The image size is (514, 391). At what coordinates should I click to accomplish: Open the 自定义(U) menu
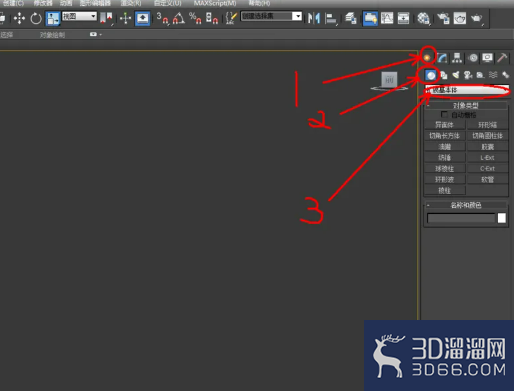[168, 3]
